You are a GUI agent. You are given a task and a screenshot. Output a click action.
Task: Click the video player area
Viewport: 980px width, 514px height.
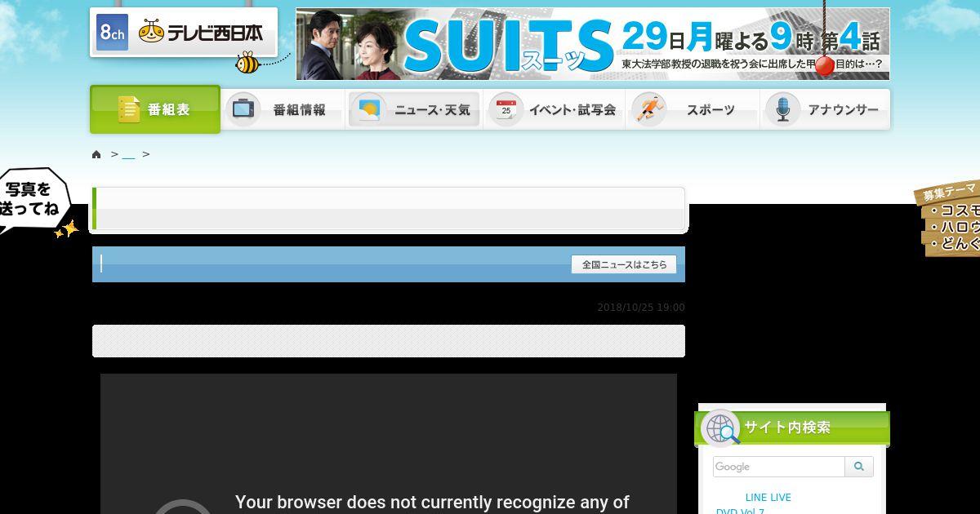(389, 444)
